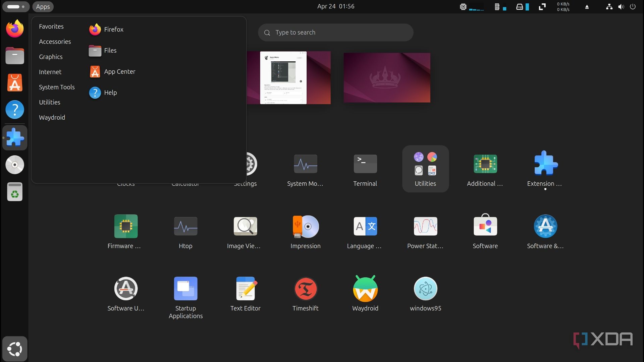Screen dimensions: 644x362
Task: Open the network status icon in tray
Action: [x=609, y=7]
